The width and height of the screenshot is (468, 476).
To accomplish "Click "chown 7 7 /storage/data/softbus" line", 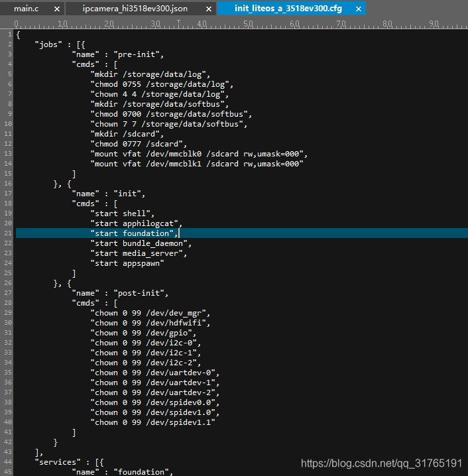I will click(x=169, y=124).
